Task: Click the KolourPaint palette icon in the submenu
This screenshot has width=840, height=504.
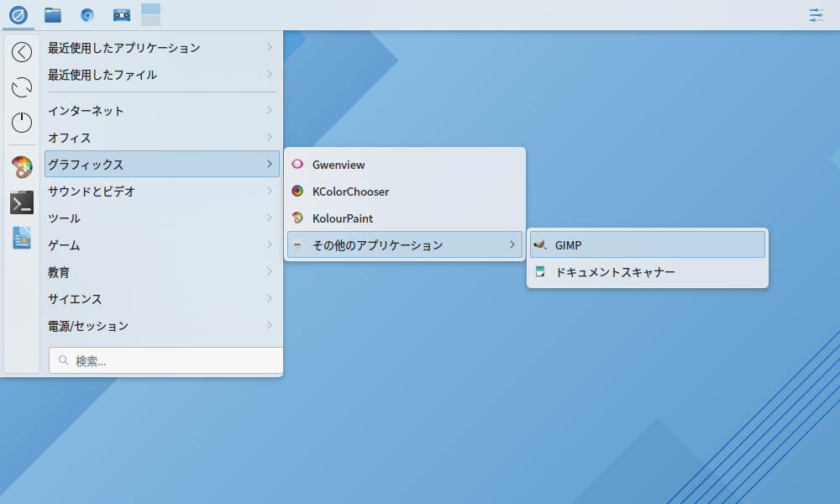Action: coord(297,218)
